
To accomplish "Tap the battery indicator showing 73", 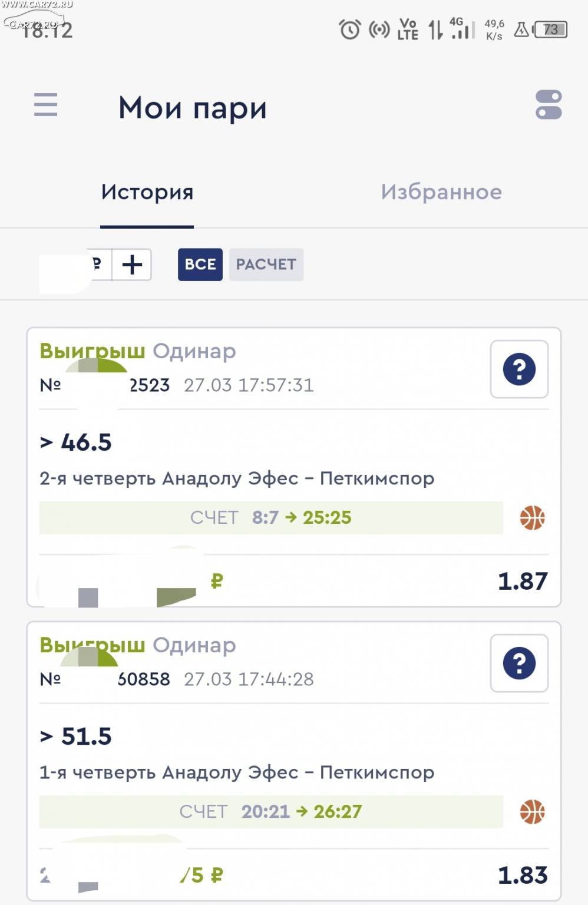I will [x=550, y=29].
